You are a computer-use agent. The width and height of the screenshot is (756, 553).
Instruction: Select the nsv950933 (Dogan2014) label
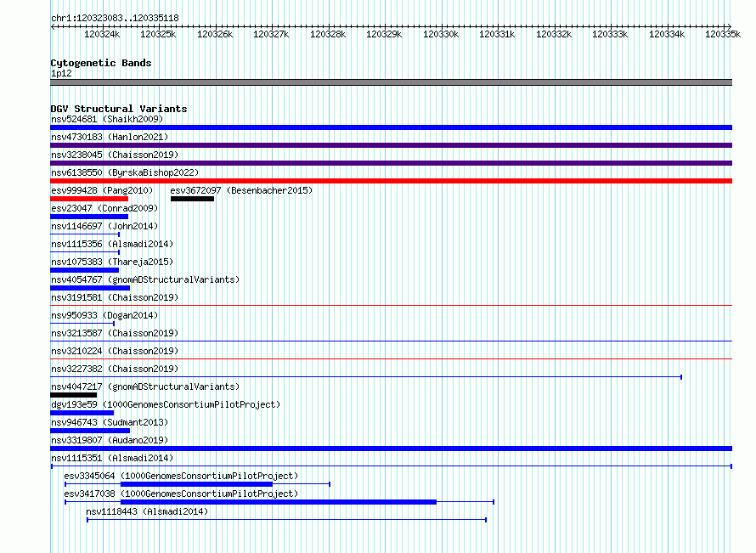click(104, 315)
